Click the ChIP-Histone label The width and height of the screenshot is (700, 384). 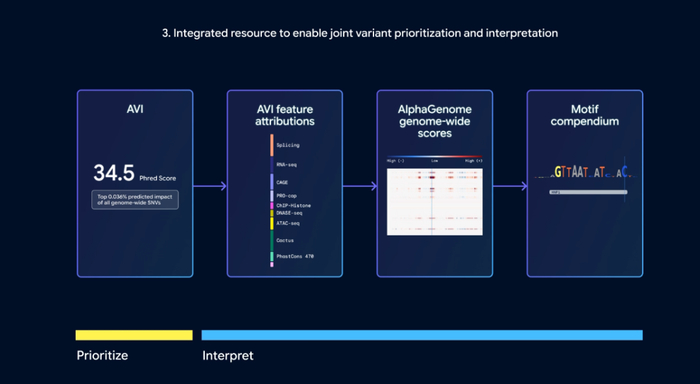click(293, 205)
